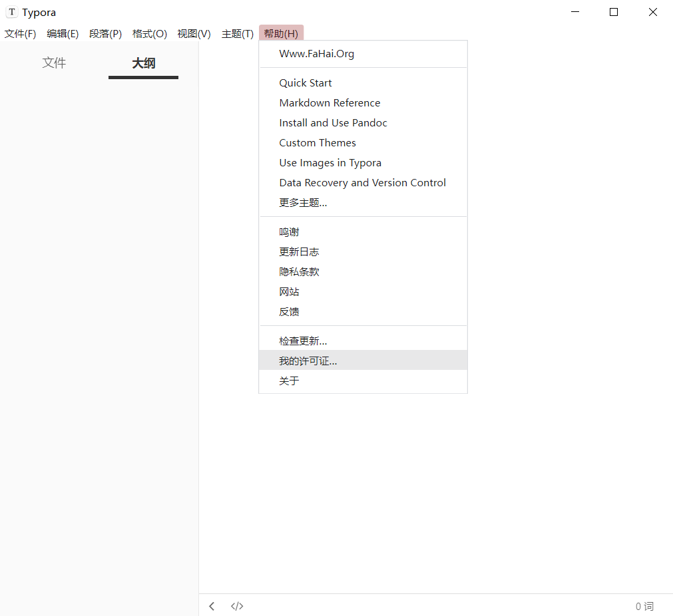
Task: Switch to the 大纲 sidebar tab
Action: (x=143, y=63)
